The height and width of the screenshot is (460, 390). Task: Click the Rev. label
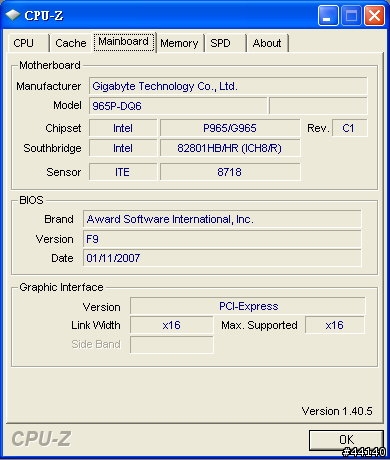(x=318, y=128)
